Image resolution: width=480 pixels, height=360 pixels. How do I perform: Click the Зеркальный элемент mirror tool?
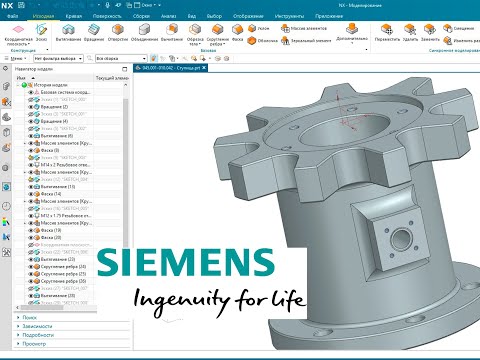pyautogui.click(x=306, y=41)
